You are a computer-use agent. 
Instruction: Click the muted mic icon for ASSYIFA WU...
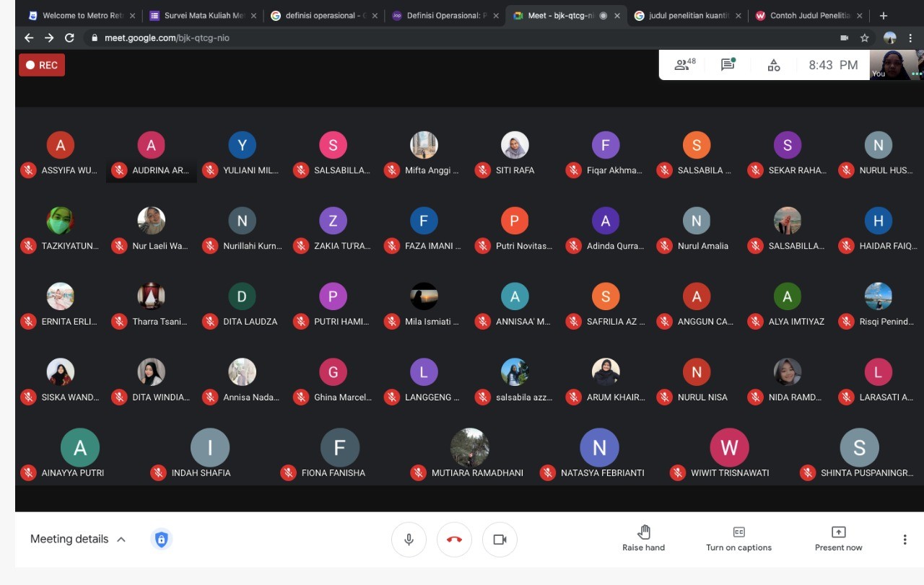click(28, 170)
